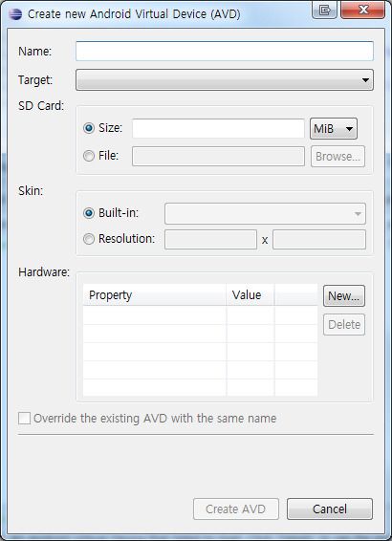The width and height of the screenshot is (392, 541).
Task: Click the Property column header
Action: click(x=155, y=295)
